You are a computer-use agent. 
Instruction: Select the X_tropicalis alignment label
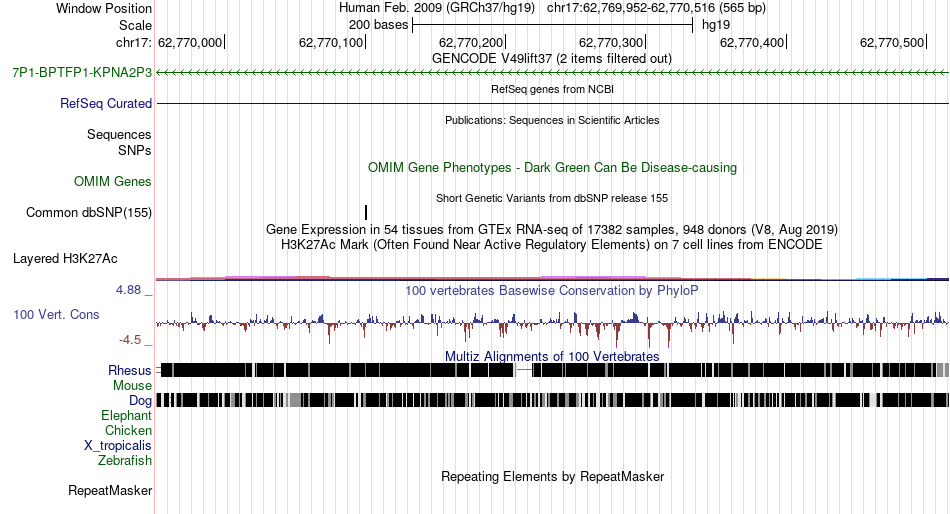pos(118,446)
